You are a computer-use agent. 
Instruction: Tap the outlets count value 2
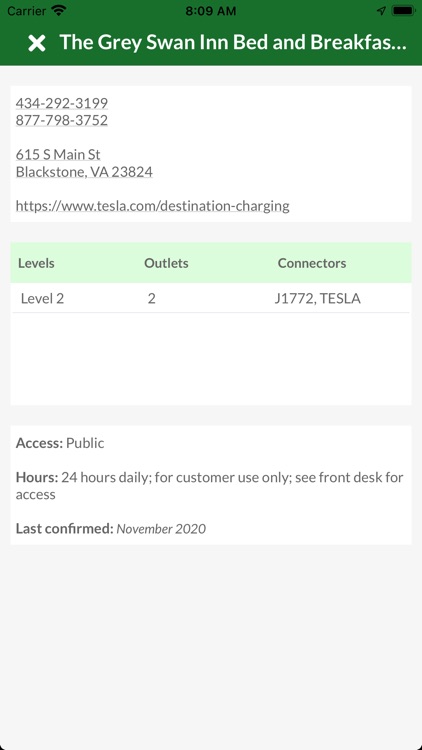coord(152,298)
